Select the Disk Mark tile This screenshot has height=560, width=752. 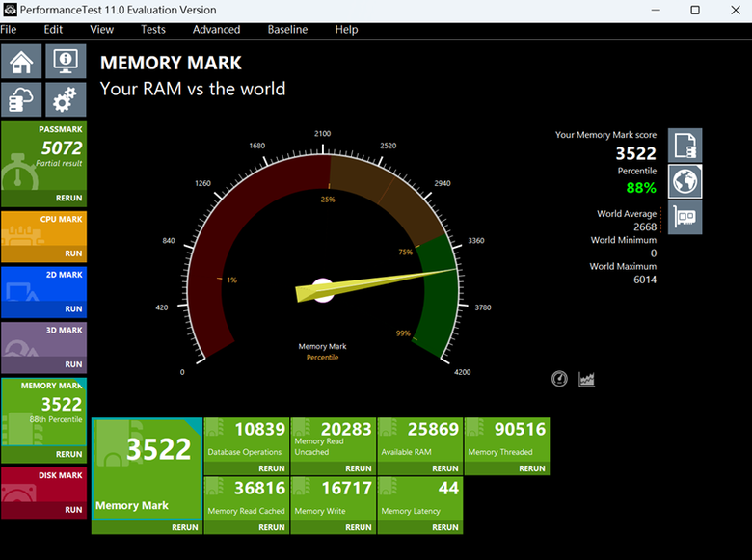43,485
